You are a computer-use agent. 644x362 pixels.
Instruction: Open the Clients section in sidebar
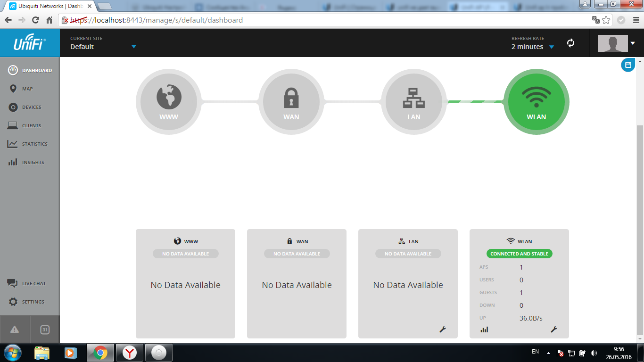tap(31, 125)
